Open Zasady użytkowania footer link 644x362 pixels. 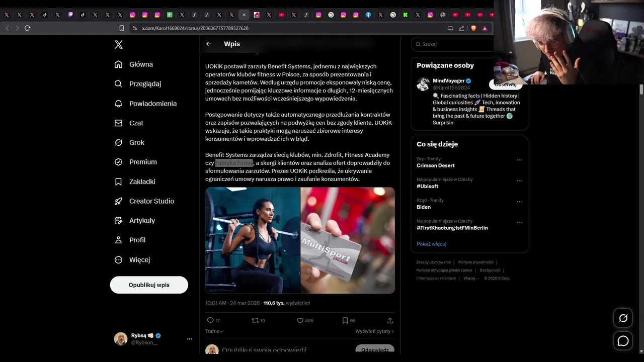point(433,262)
